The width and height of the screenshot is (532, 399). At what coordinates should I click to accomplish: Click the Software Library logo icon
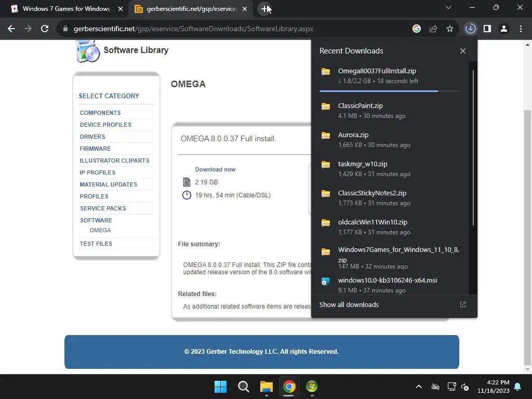click(x=88, y=51)
